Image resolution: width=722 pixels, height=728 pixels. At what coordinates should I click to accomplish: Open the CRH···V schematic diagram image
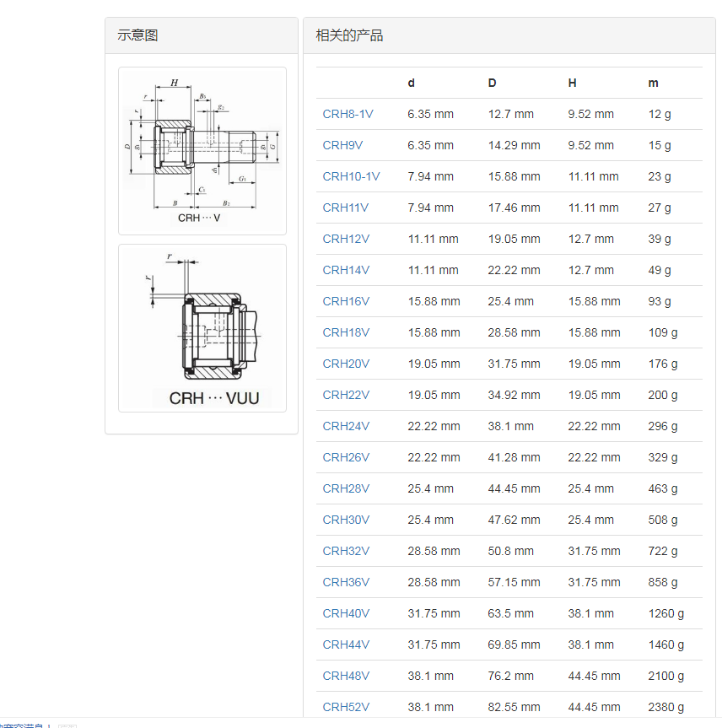(202, 150)
